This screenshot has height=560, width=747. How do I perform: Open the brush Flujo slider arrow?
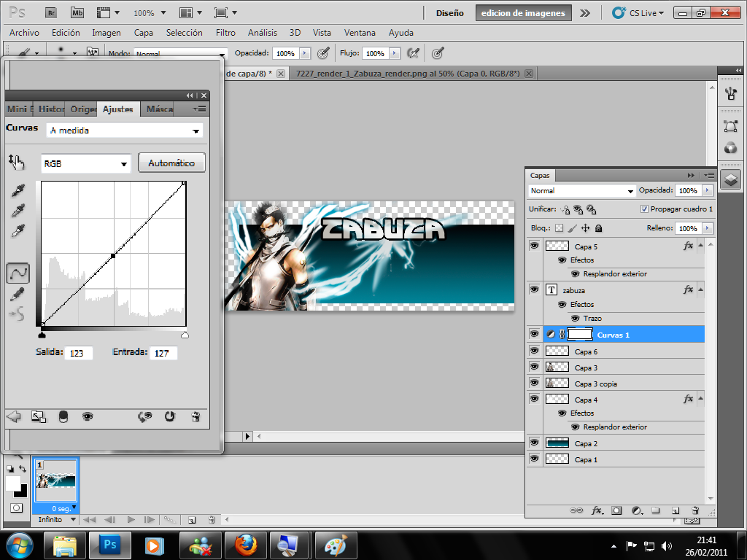pos(395,53)
